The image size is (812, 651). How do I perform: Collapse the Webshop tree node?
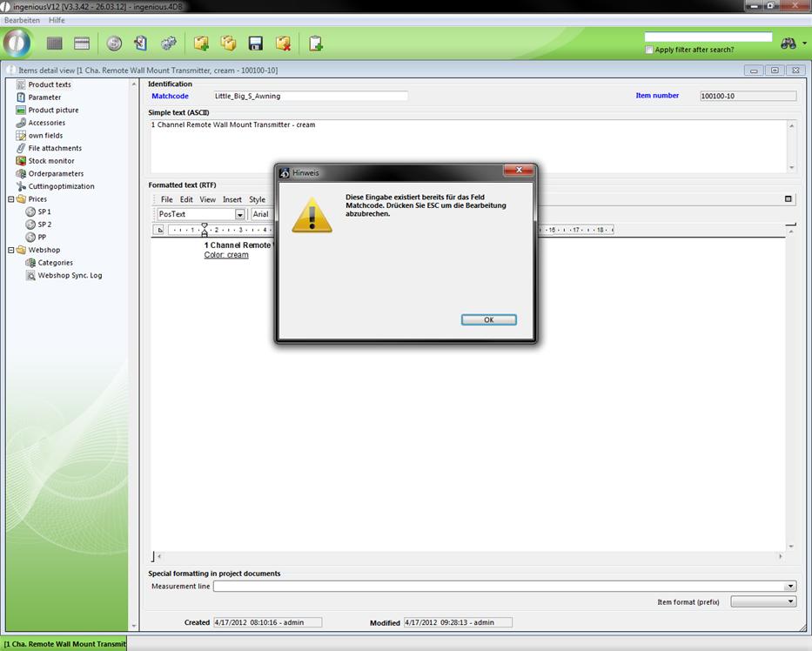pos(11,250)
